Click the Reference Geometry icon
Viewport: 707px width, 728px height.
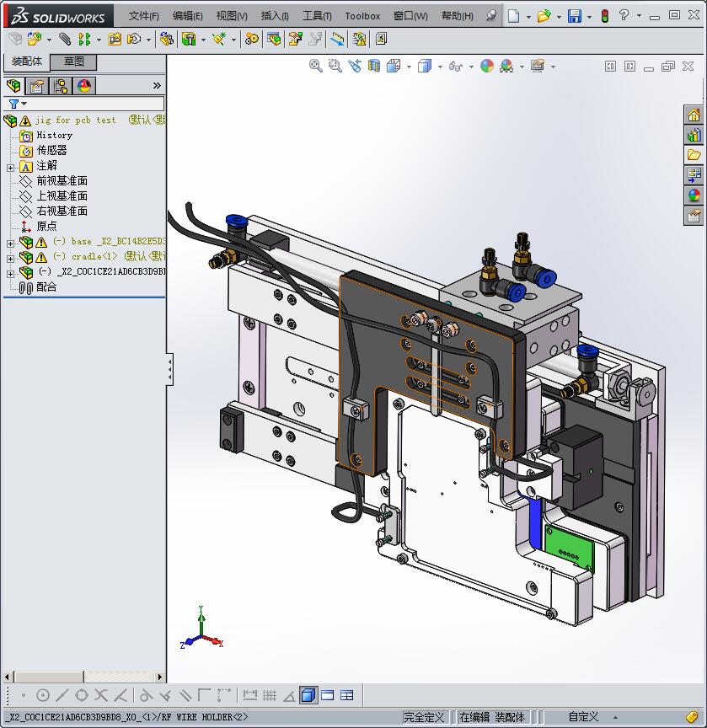[219, 39]
